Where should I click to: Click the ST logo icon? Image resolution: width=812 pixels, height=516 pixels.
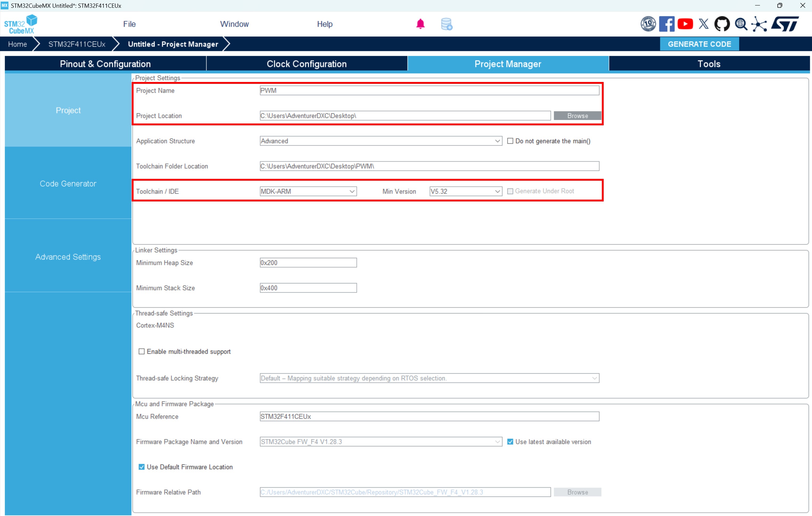coord(785,24)
